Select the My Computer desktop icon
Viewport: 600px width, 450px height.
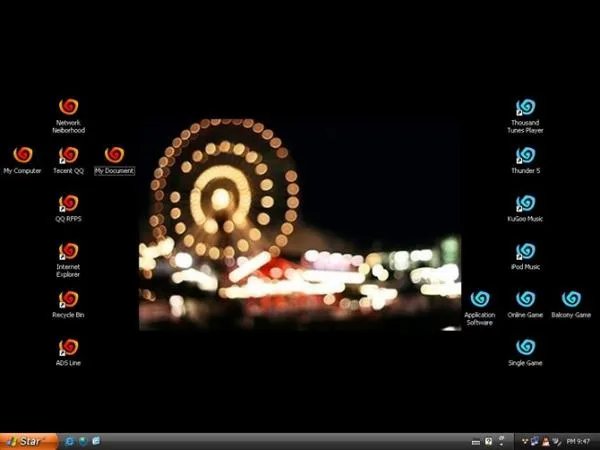click(22, 155)
